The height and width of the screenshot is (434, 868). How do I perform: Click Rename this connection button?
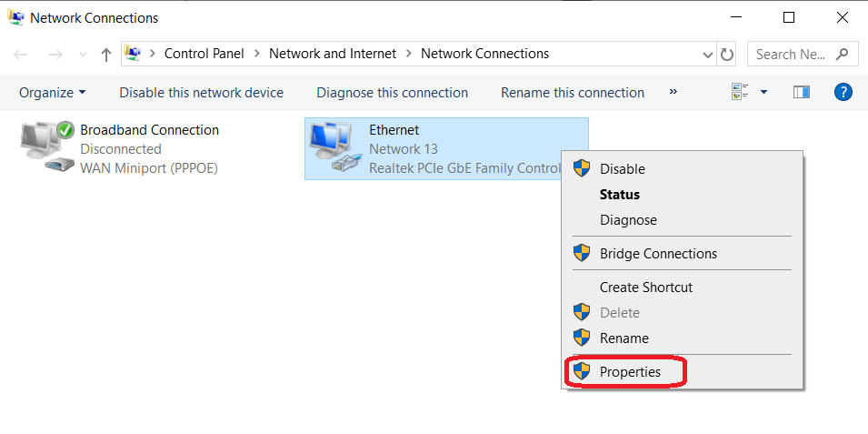coord(573,93)
